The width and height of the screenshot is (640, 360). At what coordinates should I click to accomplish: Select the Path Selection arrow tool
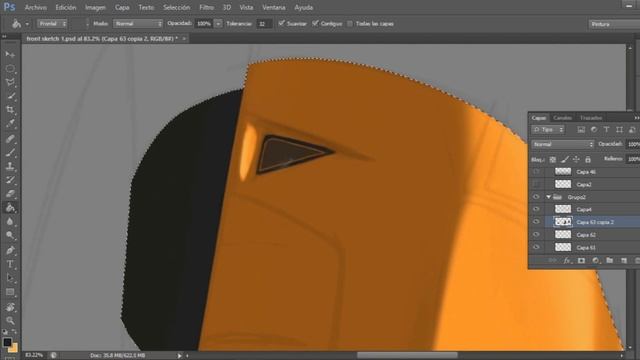click(10, 278)
